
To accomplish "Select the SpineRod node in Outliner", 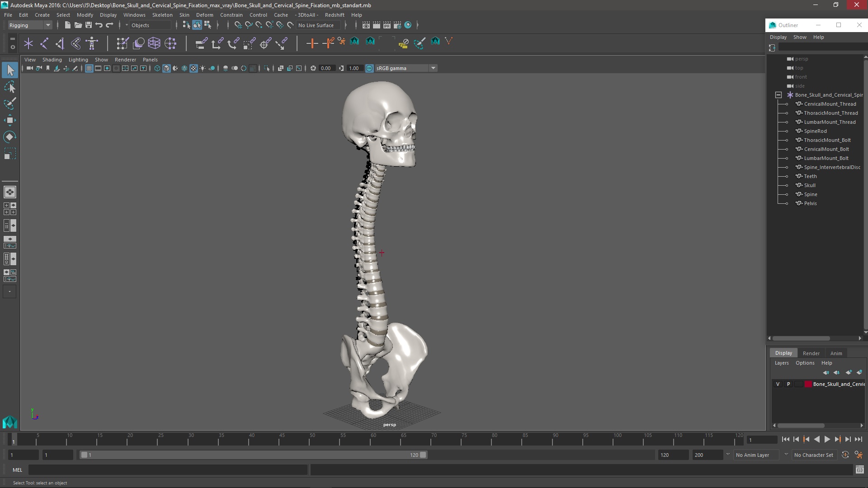I will tap(815, 131).
